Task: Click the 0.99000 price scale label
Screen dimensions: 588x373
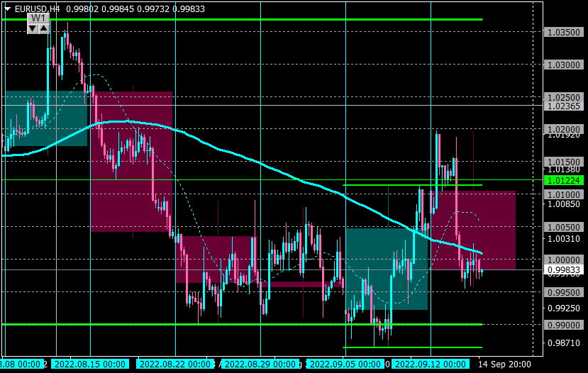Action: [564, 325]
